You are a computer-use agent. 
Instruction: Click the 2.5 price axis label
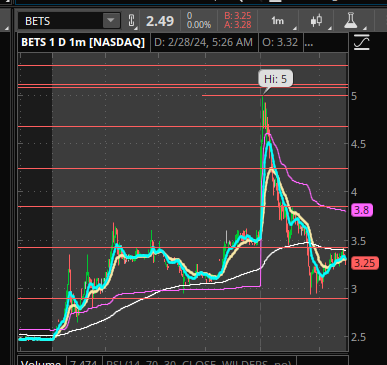[358, 337]
